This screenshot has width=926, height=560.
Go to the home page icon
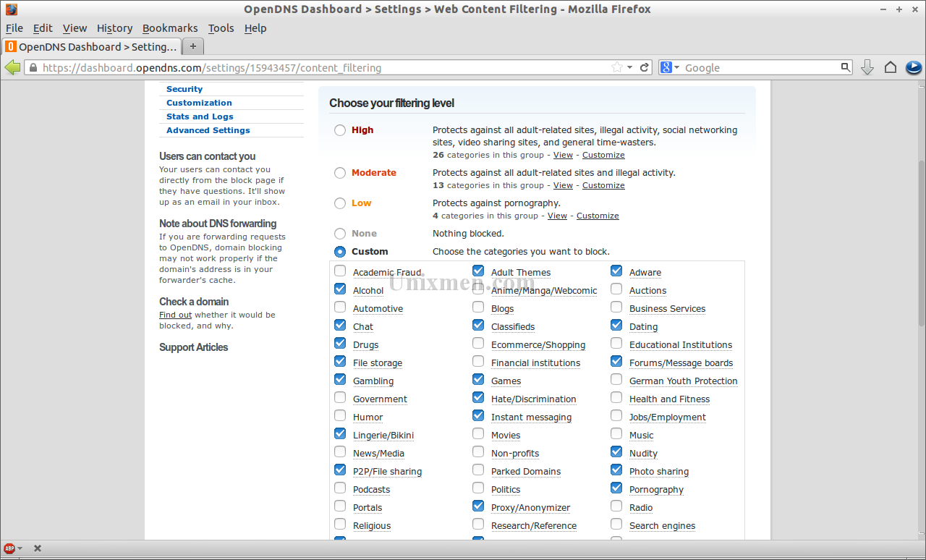click(891, 67)
